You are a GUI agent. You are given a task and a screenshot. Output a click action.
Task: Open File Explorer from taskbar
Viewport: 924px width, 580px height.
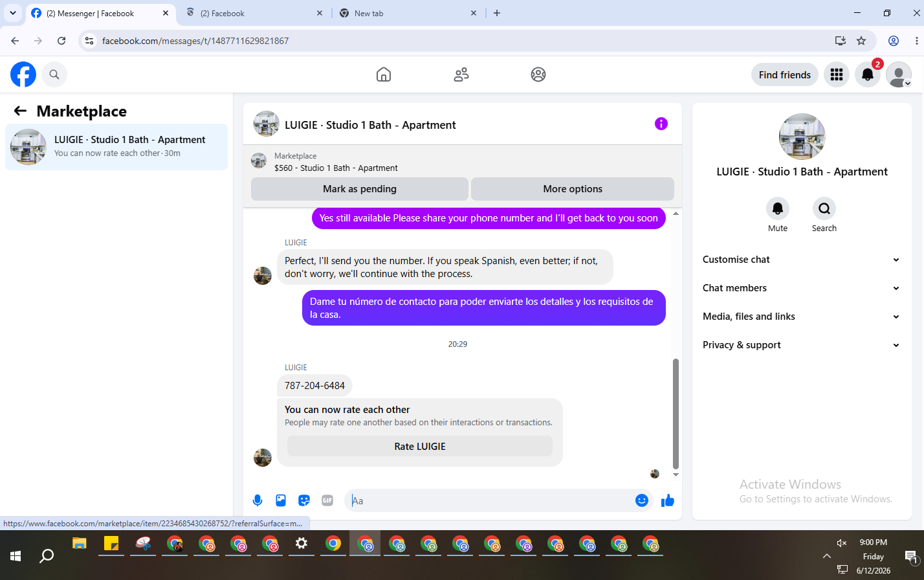click(x=79, y=544)
